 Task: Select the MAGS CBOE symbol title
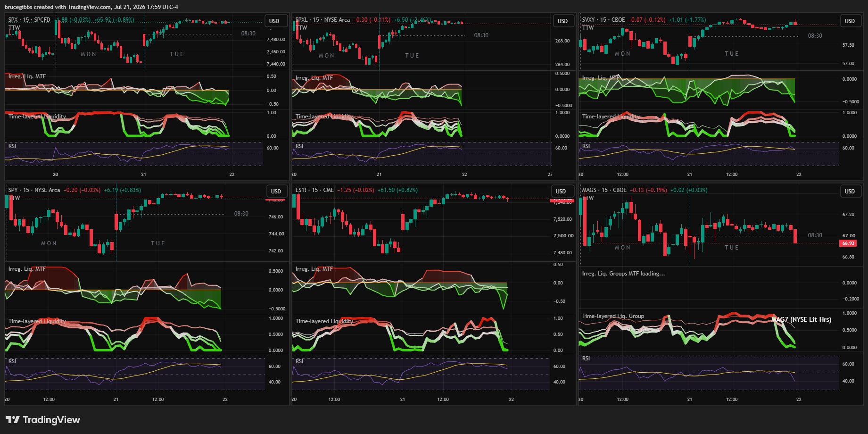tap(604, 190)
